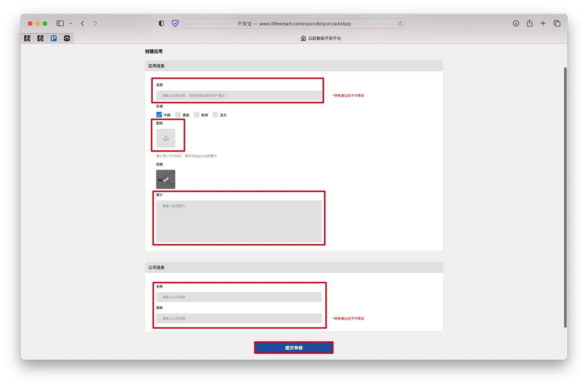Open the Share menu icon
Screen dimensions: 588x387
click(x=530, y=23)
